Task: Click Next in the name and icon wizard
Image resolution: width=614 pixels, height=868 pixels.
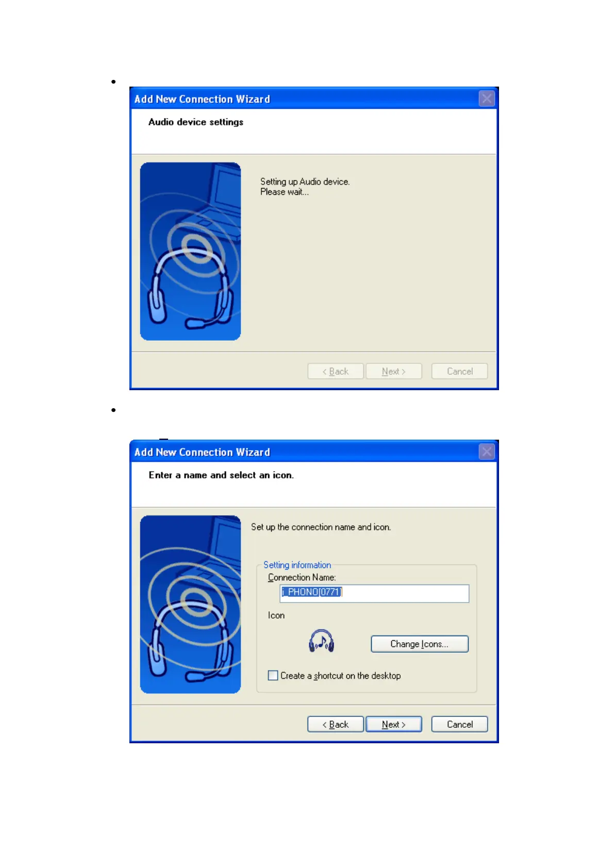Action: coord(394,724)
